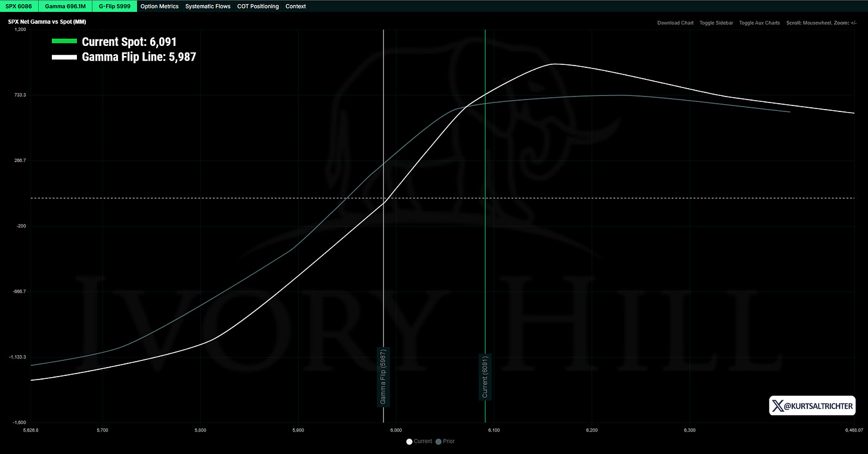The height and width of the screenshot is (454, 868).
Task: Click the 5,900 x-axis tick label
Action: 298,430
